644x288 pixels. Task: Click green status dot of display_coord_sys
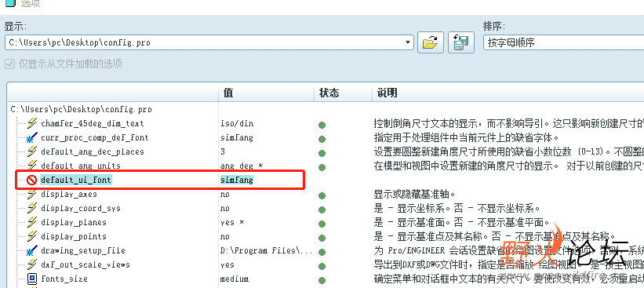tap(322, 210)
